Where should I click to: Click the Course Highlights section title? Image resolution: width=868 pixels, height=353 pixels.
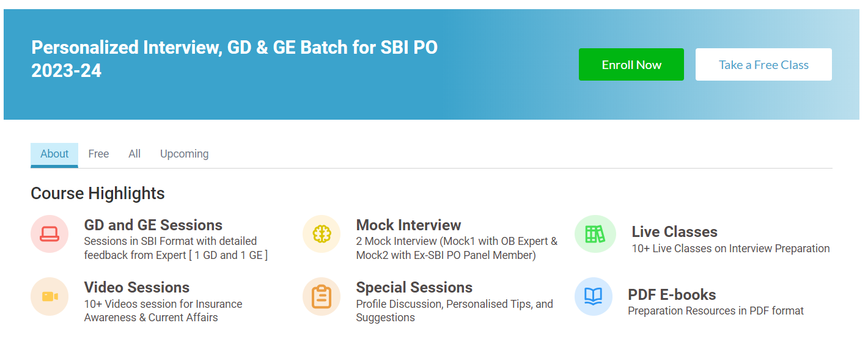tap(98, 193)
